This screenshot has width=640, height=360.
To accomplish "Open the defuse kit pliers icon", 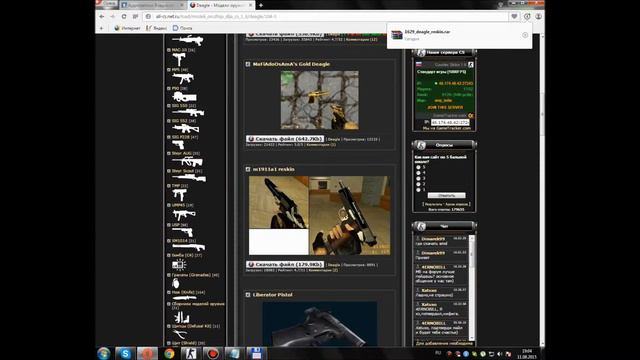I will 180,335.
